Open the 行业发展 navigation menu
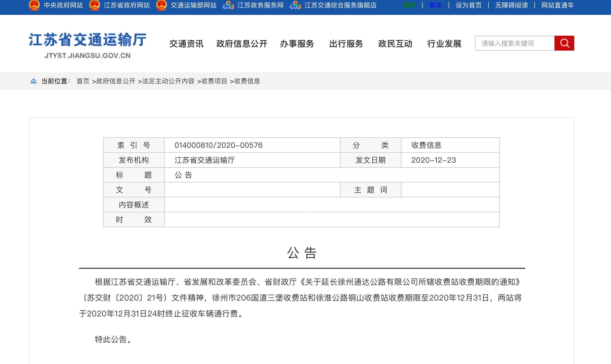The width and height of the screenshot is (611, 364). 444,44
